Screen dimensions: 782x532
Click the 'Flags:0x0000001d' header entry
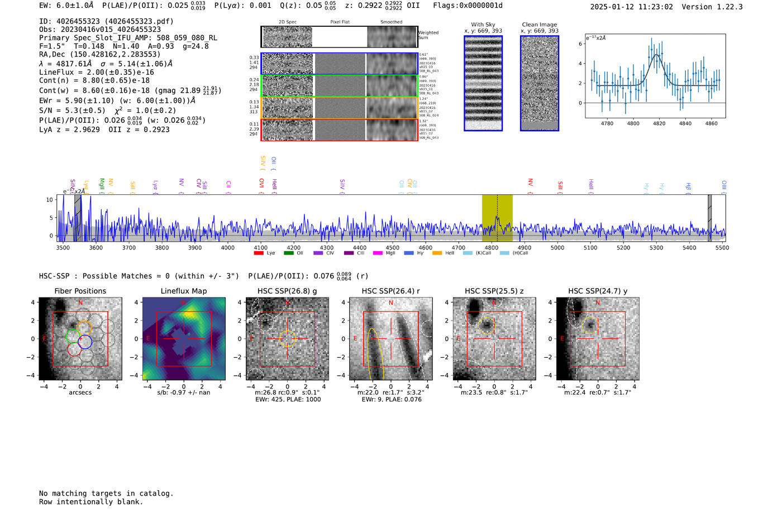coord(468,6)
